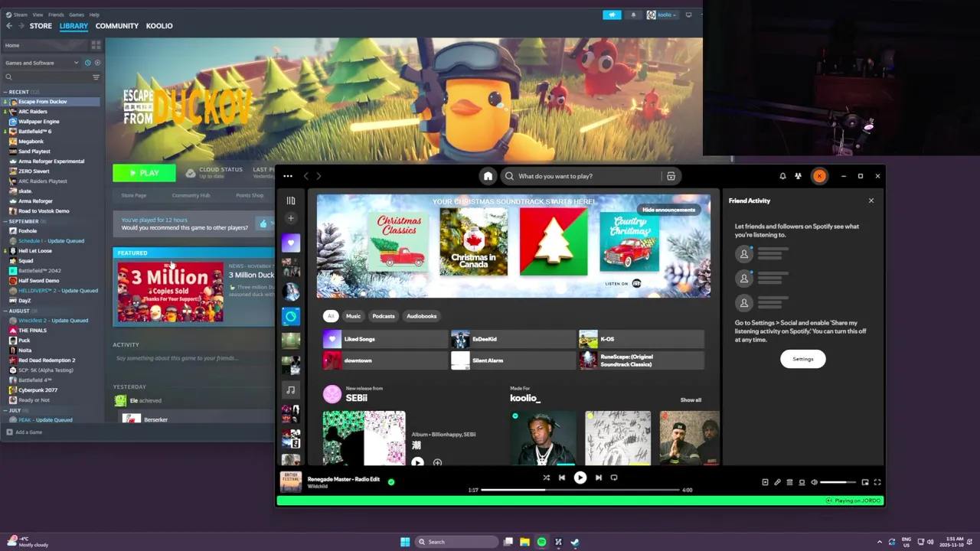Select the Music filter chip

pos(353,316)
